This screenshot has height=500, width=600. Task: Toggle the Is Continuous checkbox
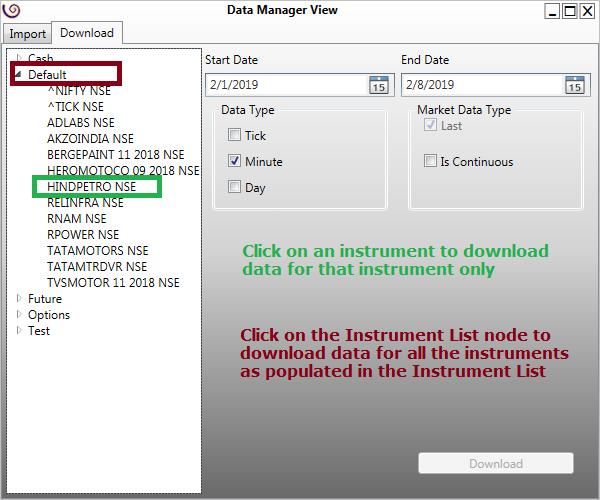[430, 162]
